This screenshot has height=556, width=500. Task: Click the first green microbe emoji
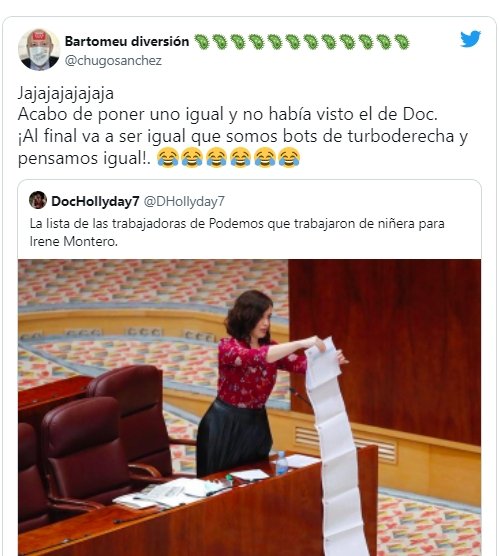(x=202, y=41)
